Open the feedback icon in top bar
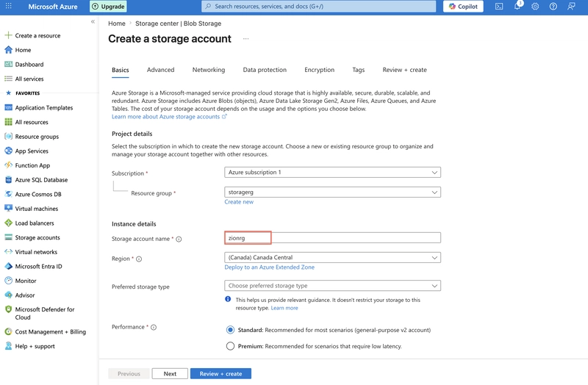The width and height of the screenshot is (588, 385). click(x=571, y=7)
